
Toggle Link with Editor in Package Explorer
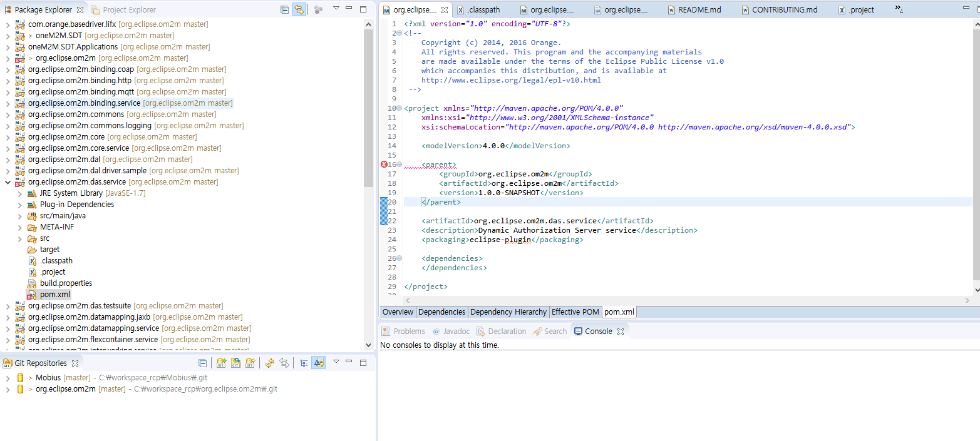[299, 9]
